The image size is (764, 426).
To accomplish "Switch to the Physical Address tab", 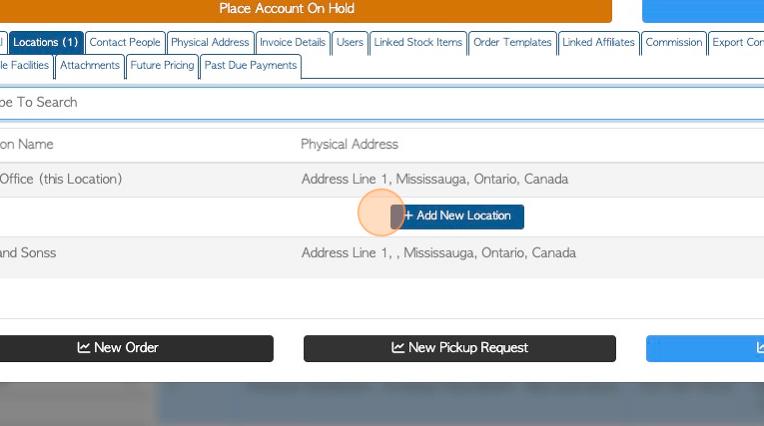I will (x=210, y=42).
